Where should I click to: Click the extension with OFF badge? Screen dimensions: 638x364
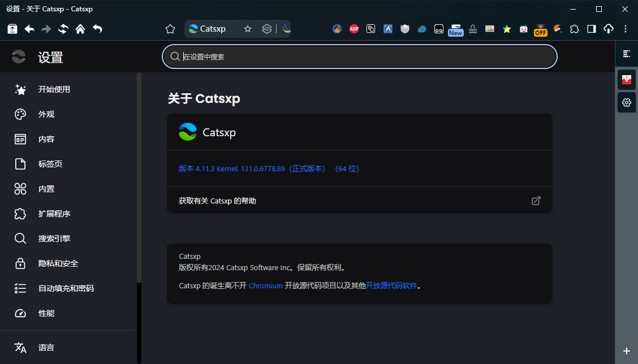tap(540, 30)
